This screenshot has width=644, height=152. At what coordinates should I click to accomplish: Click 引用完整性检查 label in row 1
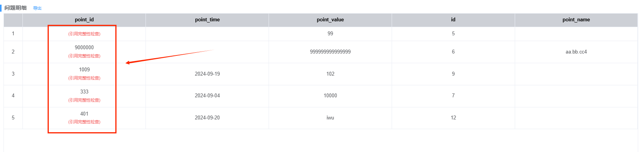point(84,34)
